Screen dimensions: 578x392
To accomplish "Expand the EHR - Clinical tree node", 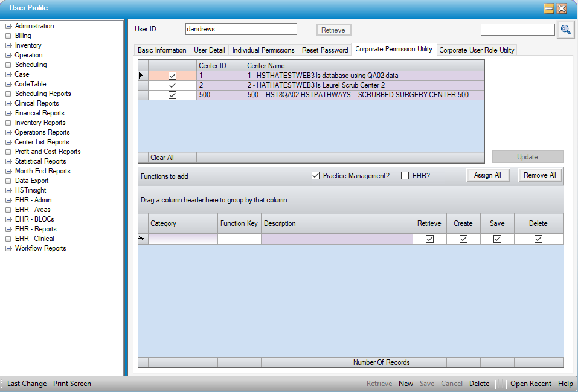I will click(x=8, y=239).
